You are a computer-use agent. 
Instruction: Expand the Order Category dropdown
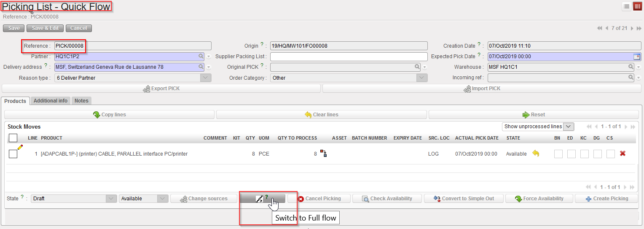(422, 78)
